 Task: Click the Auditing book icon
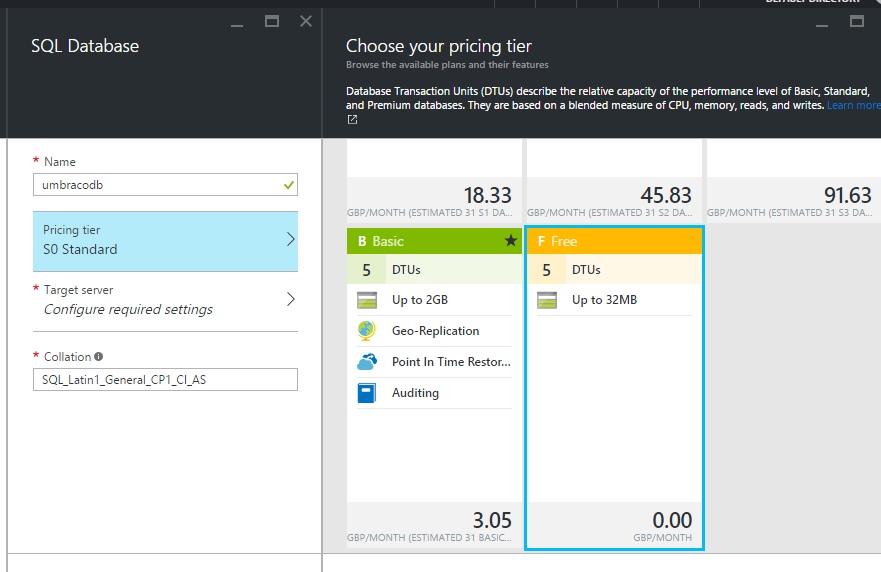[x=366, y=393]
